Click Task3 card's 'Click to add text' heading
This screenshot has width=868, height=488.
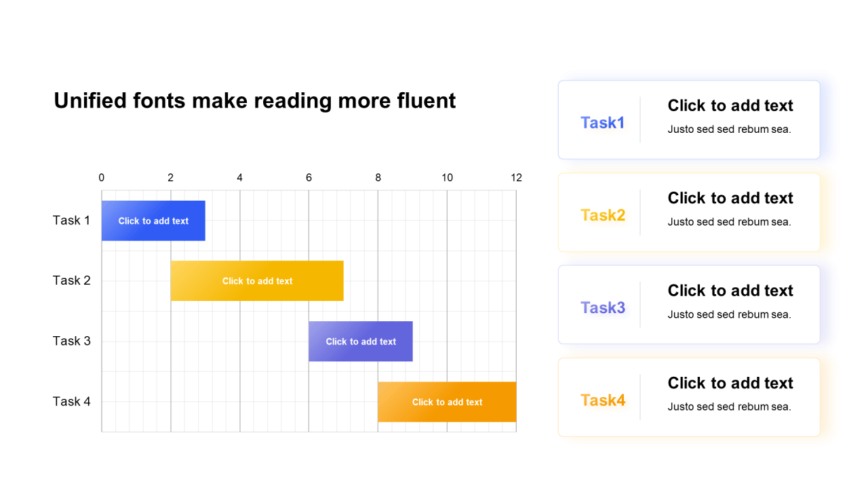pyautogui.click(x=730, y=291)
